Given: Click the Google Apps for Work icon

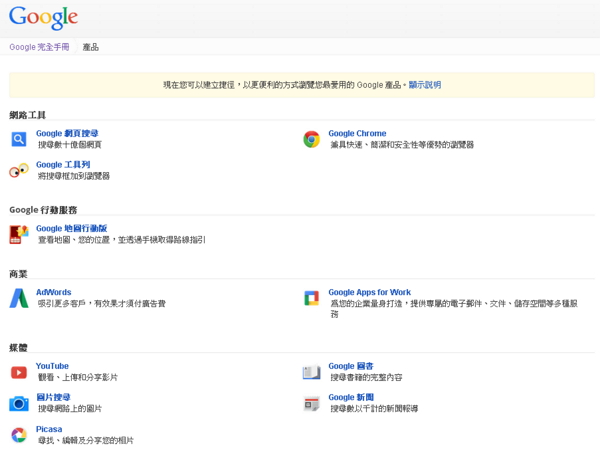Looking at the screenshot, I should (311, 298).
